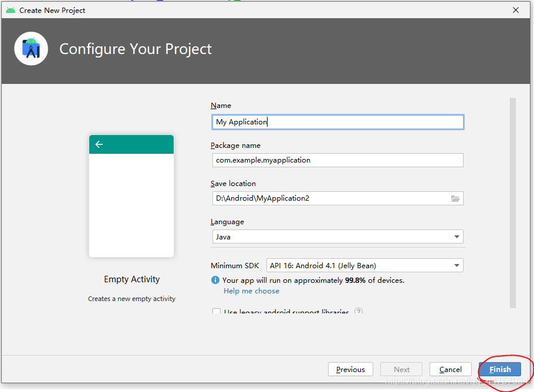Click the Minimum SDK dropdown arrow
The image size is (534, 392).
[457, 265]
